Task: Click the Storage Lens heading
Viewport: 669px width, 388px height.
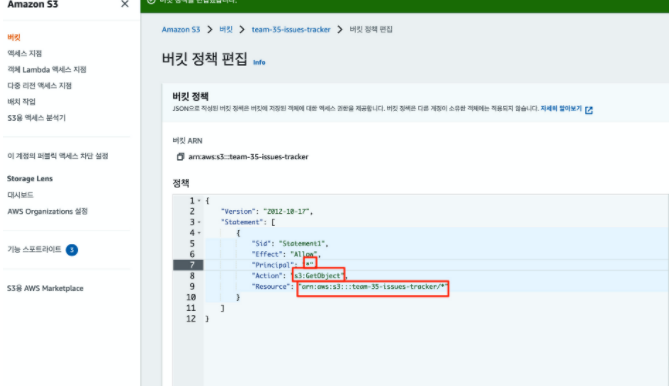Action: [x=30, y=178]
